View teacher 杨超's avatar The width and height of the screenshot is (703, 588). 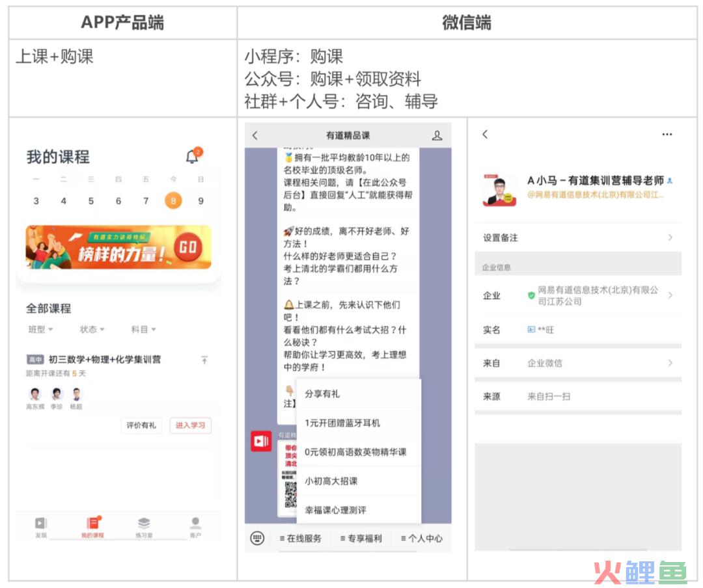pos(76,394)
